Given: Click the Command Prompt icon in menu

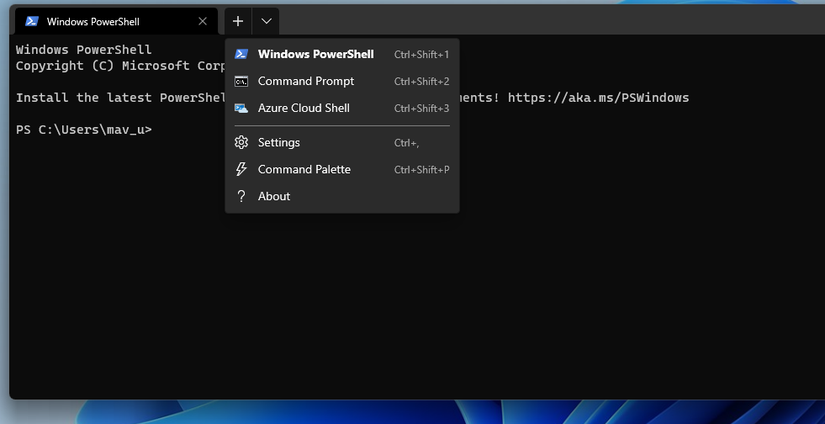Looking at the screenshot, I should point(241,81).
